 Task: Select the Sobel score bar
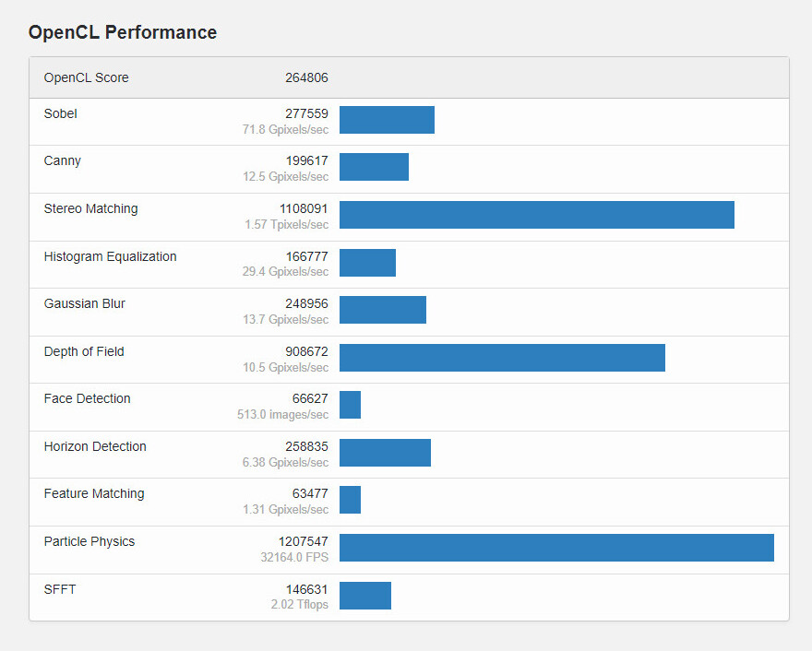(x=387, y=120)
